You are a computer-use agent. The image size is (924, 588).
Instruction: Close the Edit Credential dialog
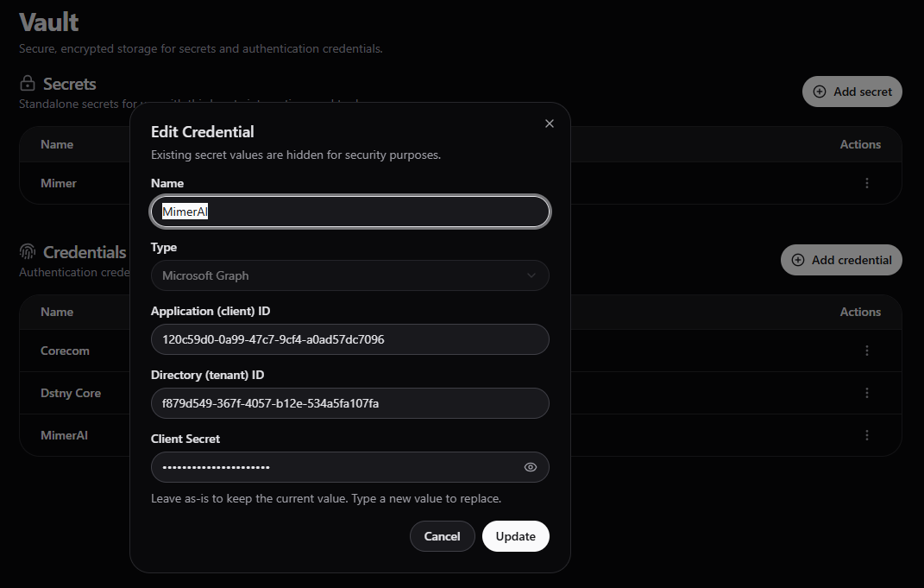click(550, 123)
